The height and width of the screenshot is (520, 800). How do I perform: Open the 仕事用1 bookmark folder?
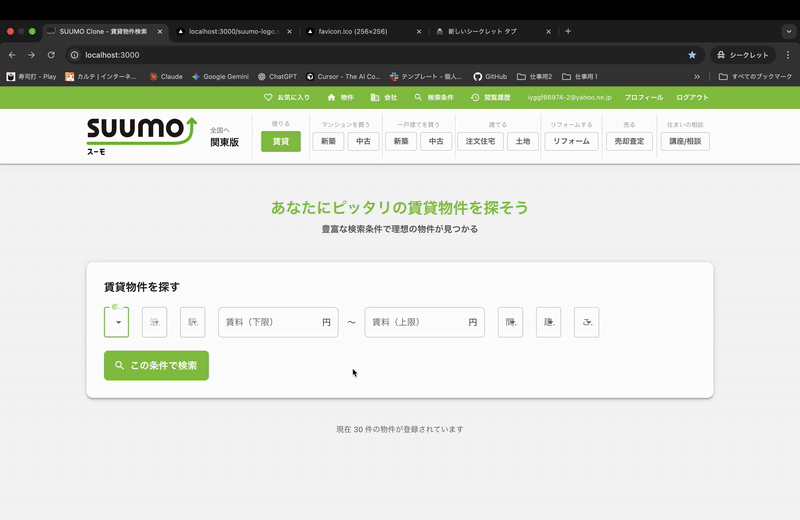pyautogui.click(x=580, y=77)
